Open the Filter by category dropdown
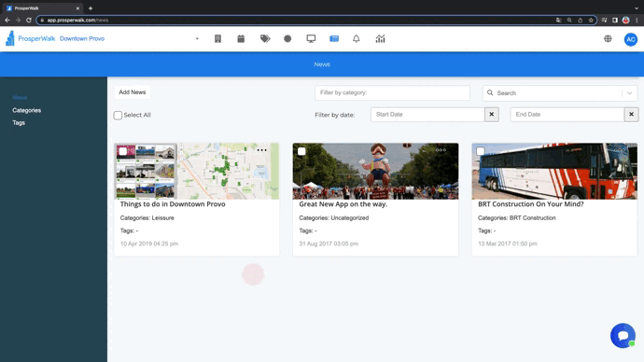 point(392,92)
